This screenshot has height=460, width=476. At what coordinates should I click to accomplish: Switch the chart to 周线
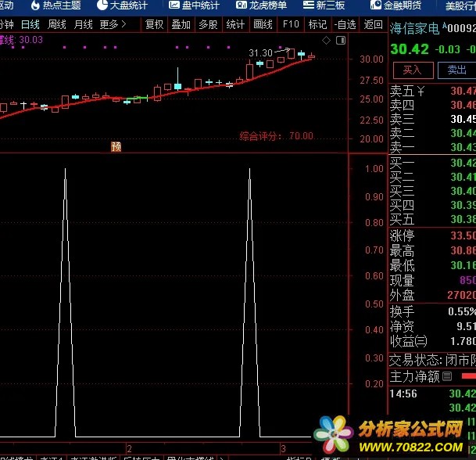pyautogui.click(x=56, y=24)
